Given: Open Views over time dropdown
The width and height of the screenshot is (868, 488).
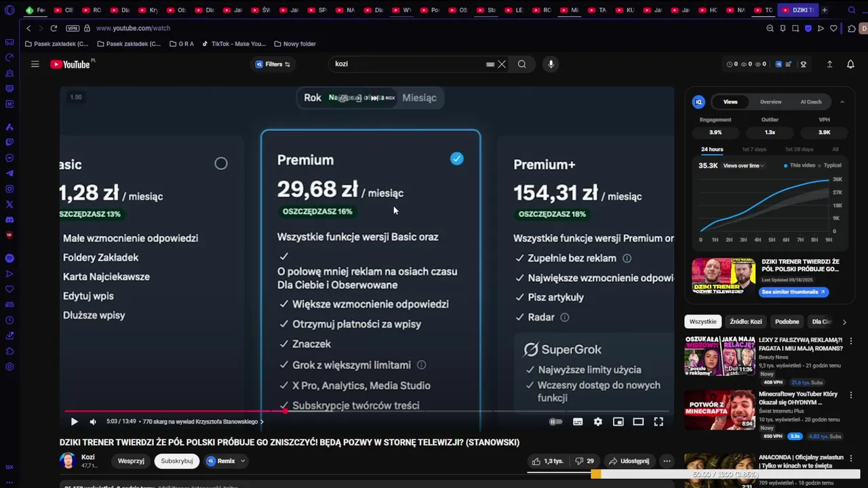Looking at the screenshot, I should [x=744, y=165].
